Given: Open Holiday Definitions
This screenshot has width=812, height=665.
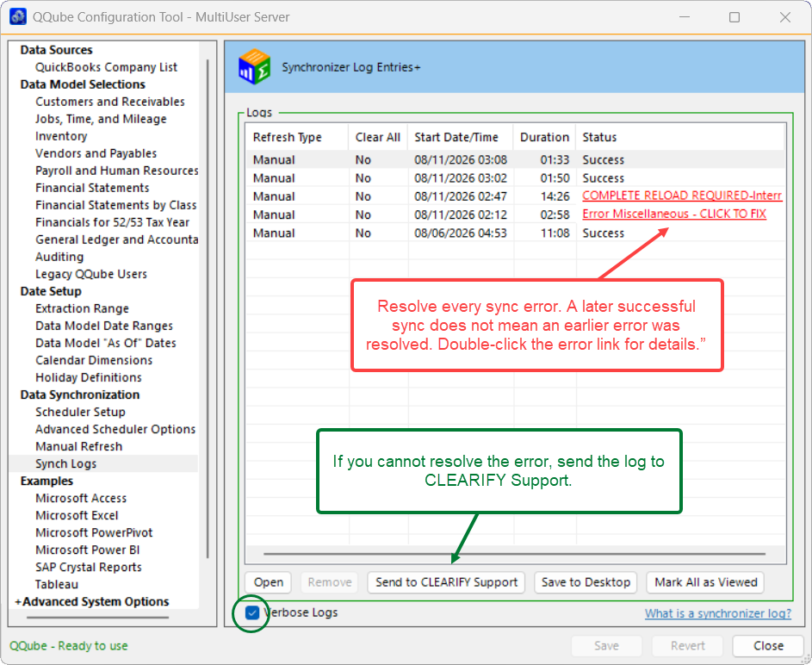Looking at the screenshot, I should (x=89, y=377).
